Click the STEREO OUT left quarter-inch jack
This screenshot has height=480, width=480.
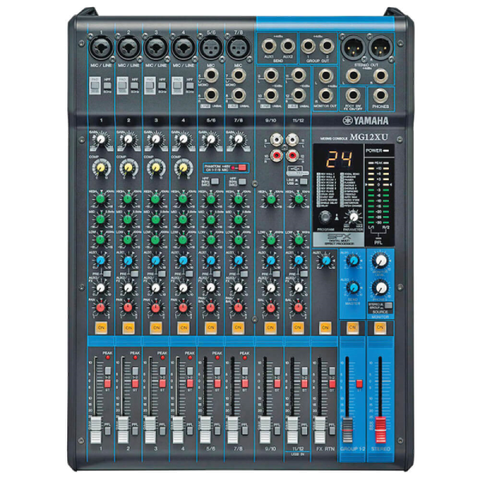pos(352,76)
